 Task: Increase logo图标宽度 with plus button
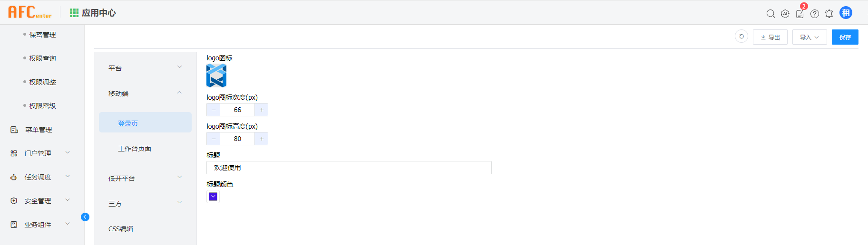pyautogui.click(x=262, y=110)
